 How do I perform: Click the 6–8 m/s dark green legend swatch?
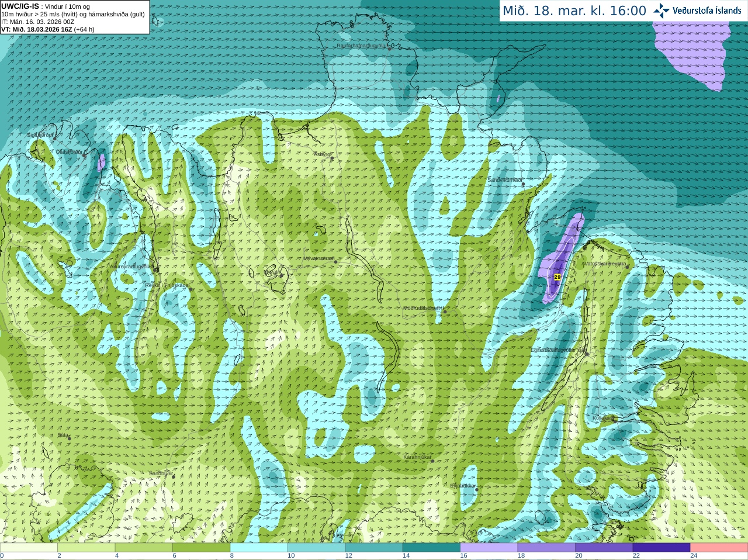click(x=201, y=548)
